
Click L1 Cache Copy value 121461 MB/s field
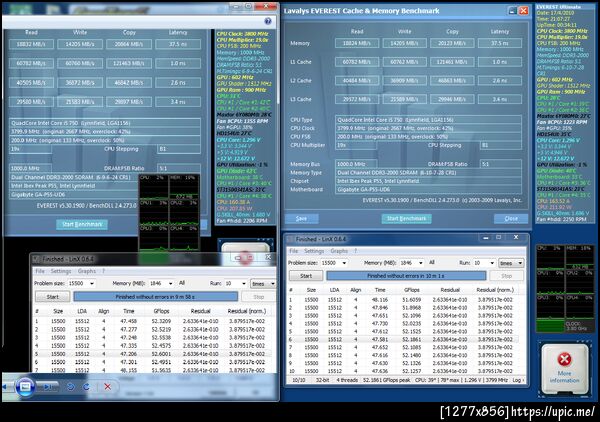[x=452, y=62]
